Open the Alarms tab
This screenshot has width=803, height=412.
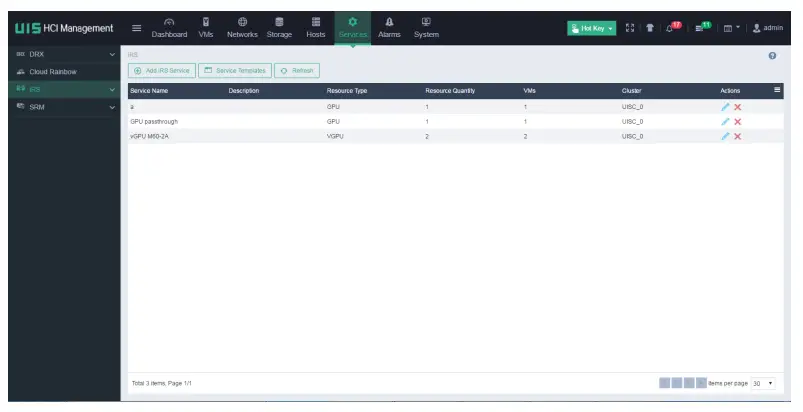point(389,28)
